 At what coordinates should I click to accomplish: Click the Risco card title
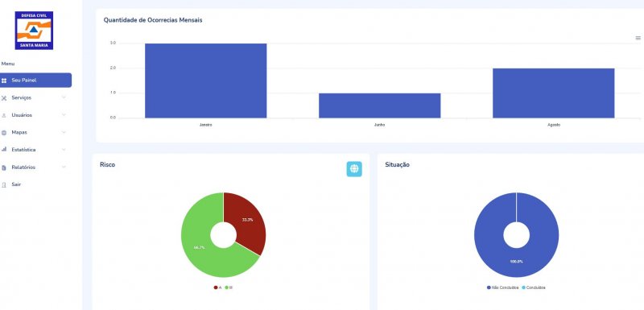107,164
